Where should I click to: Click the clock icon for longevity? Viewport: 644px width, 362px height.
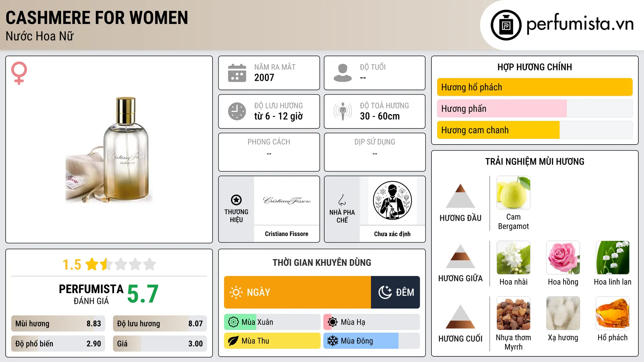pyautogui.click(x=237, y=111)
